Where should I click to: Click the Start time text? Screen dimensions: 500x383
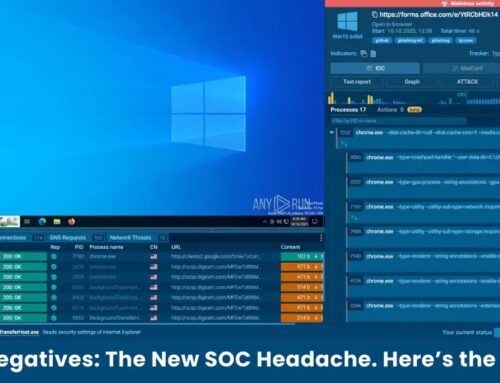tap(402, 31)
